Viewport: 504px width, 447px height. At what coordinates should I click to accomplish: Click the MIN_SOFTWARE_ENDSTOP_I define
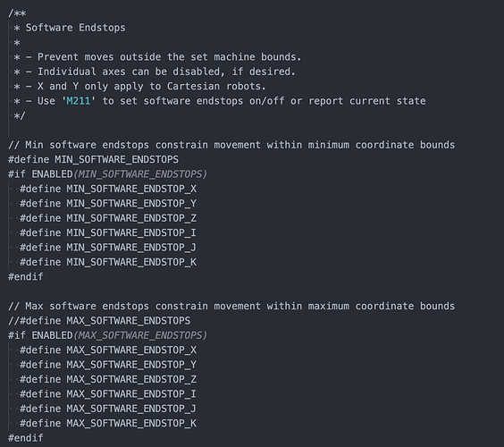(108, 232)
